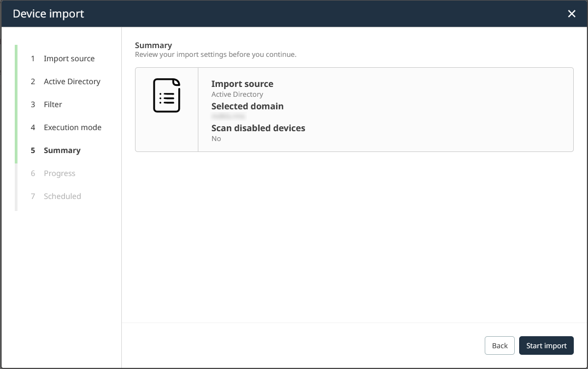Click the Import source heading in summary
This screenshot has width=588, height=369.
242,84
